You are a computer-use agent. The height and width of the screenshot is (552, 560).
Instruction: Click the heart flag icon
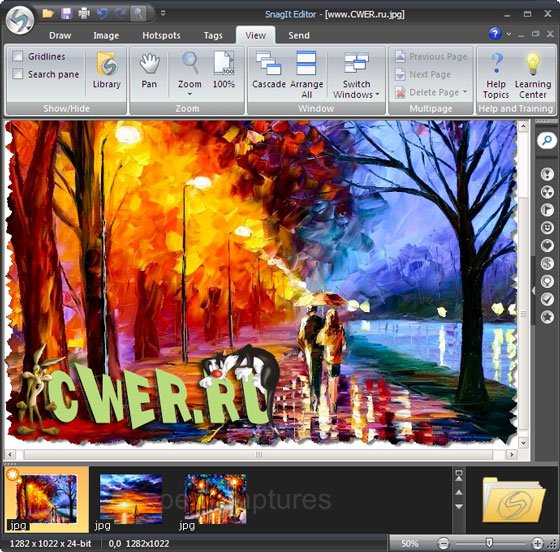pos(547,245)
